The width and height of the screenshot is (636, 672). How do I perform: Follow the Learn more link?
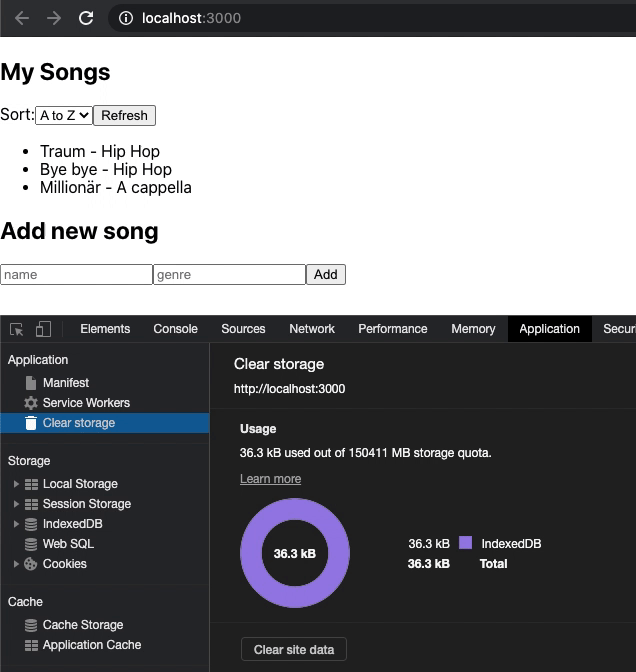coord(270,479)
